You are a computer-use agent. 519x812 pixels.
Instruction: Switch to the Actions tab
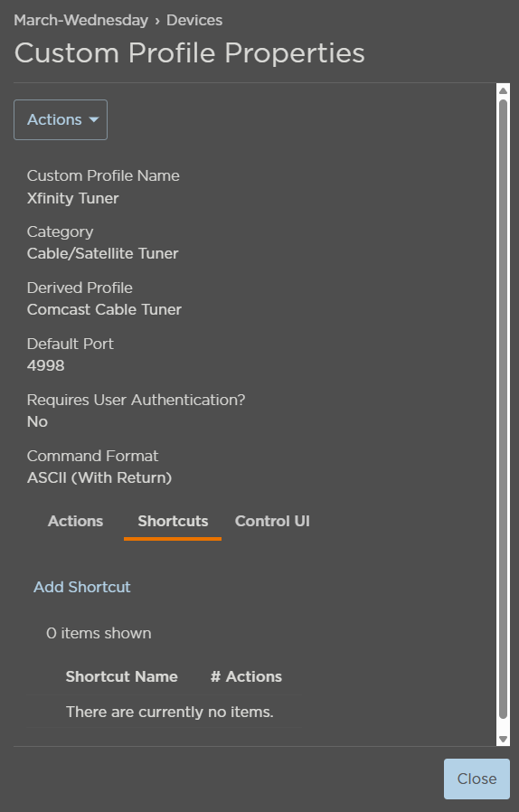pos(76,521)
